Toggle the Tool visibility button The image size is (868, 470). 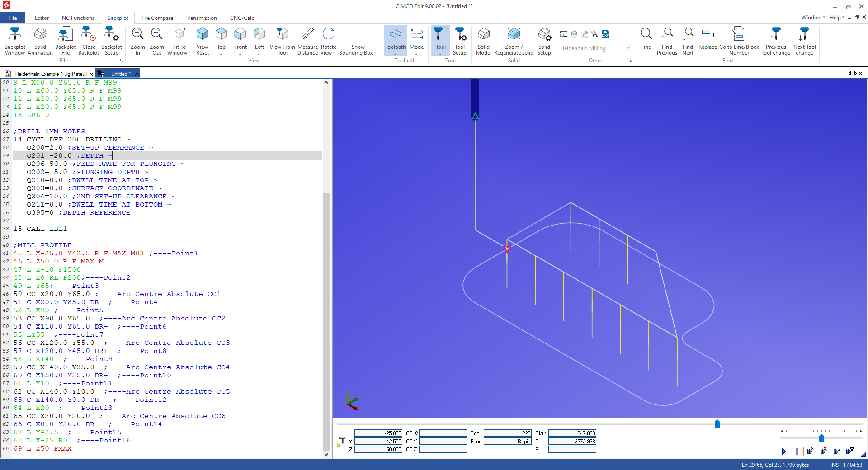[x=440, y=41]
